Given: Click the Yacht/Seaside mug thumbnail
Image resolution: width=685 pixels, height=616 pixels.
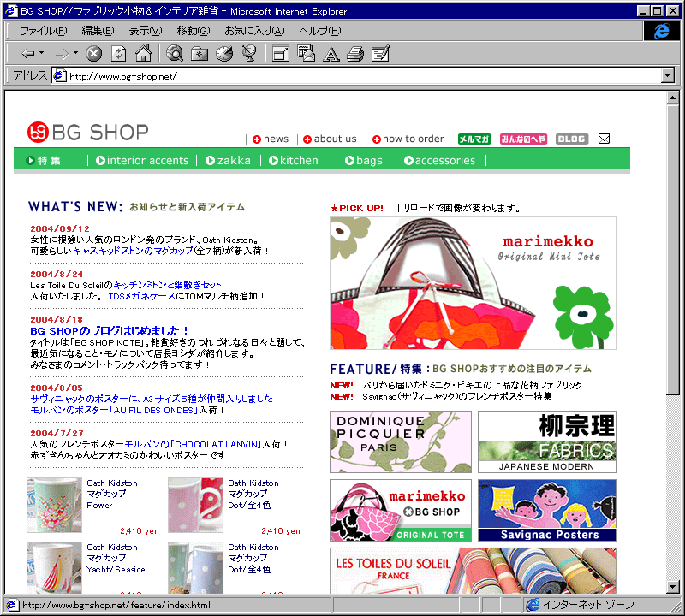Looking at the screenshot, I should pos(54,567).
